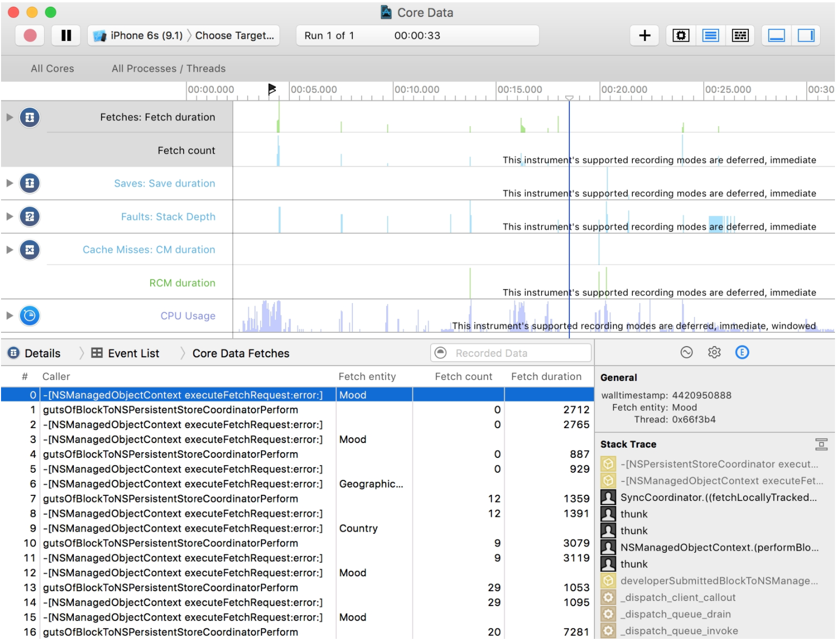Screen dimensions: 836x644
Task: Select the CPU Usage instrument icon
Action: pos(30,315)
